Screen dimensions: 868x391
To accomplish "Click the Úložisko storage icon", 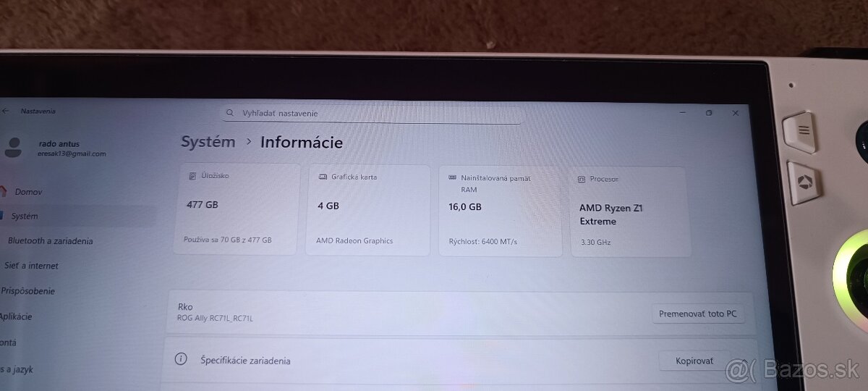I will pos(192,175).
